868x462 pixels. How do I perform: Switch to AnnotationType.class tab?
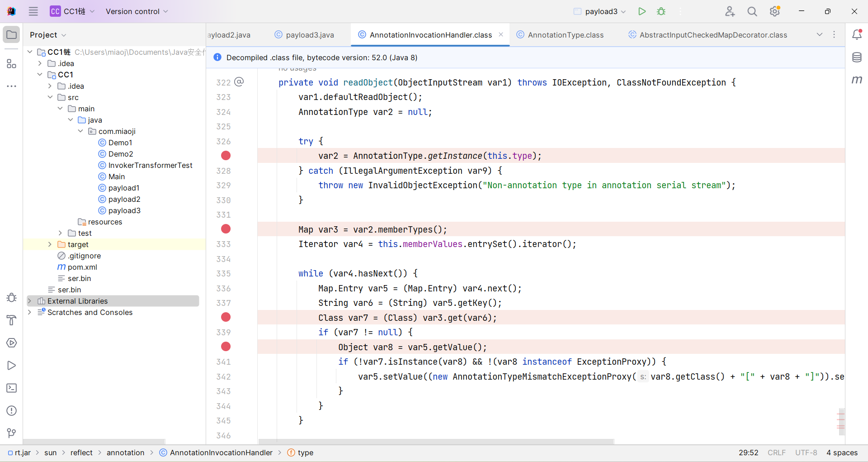(x=565, y=35)
